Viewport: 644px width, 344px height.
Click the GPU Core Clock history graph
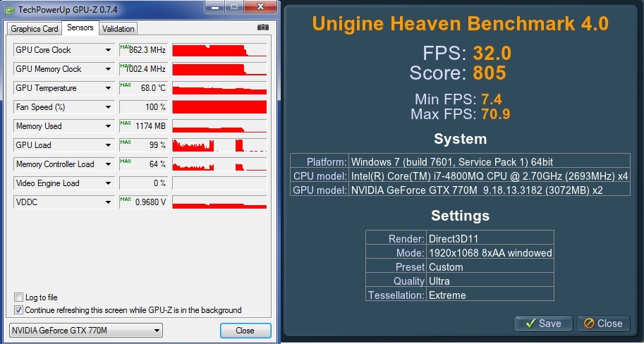point(219,50)
